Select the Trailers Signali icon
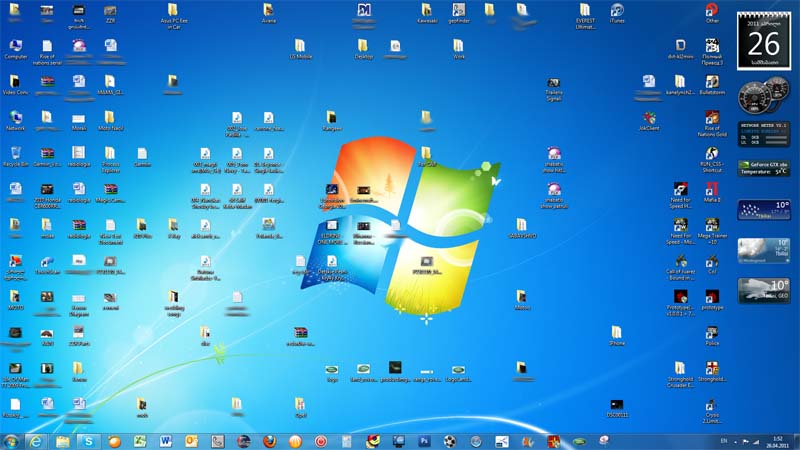Screen dimensions: 800x450 coord(554,89)
